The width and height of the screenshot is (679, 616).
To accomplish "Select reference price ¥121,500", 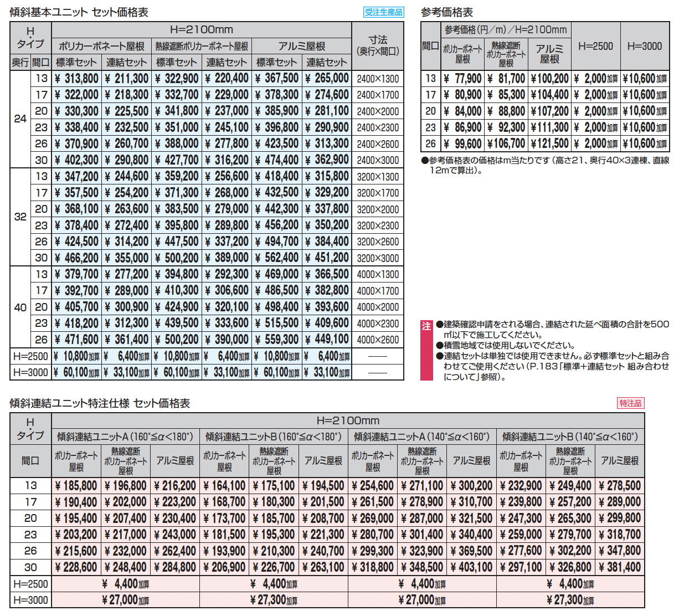I will coord(549,143).
